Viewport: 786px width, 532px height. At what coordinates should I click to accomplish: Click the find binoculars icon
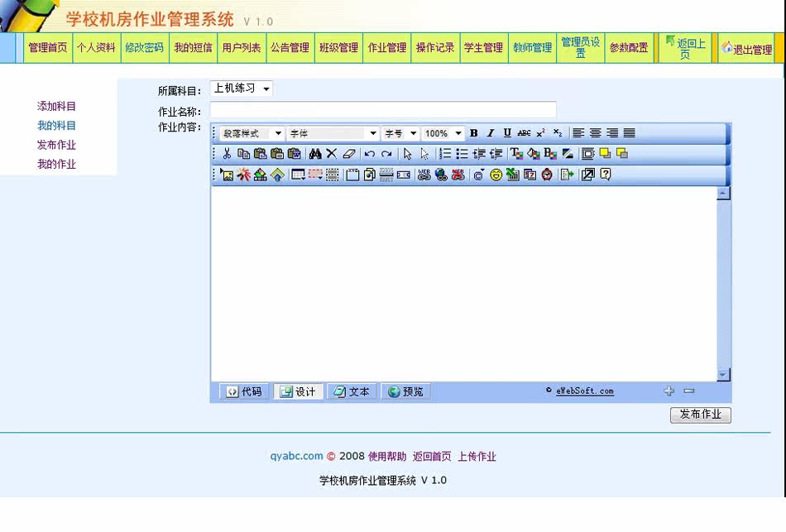click(315, 153)
